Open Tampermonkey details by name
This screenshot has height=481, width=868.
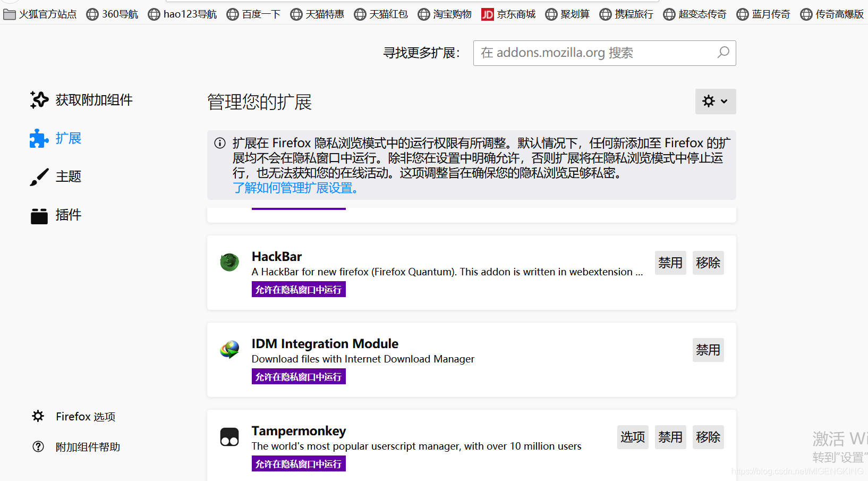299,431
